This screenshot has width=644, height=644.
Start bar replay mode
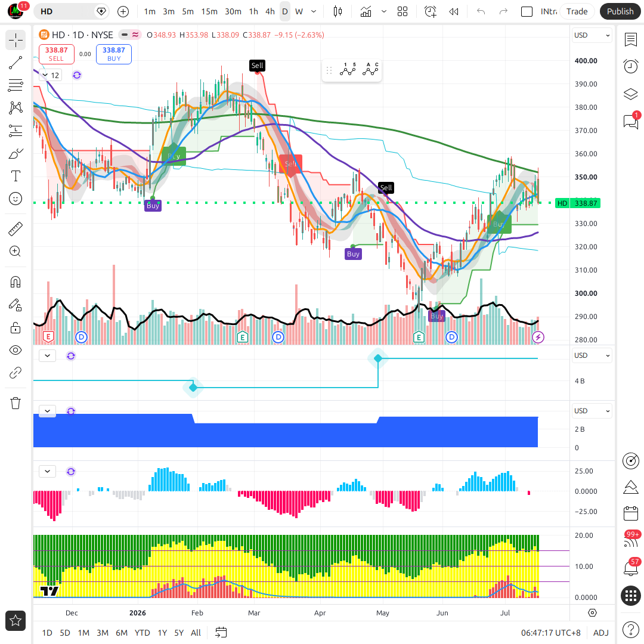454,11
